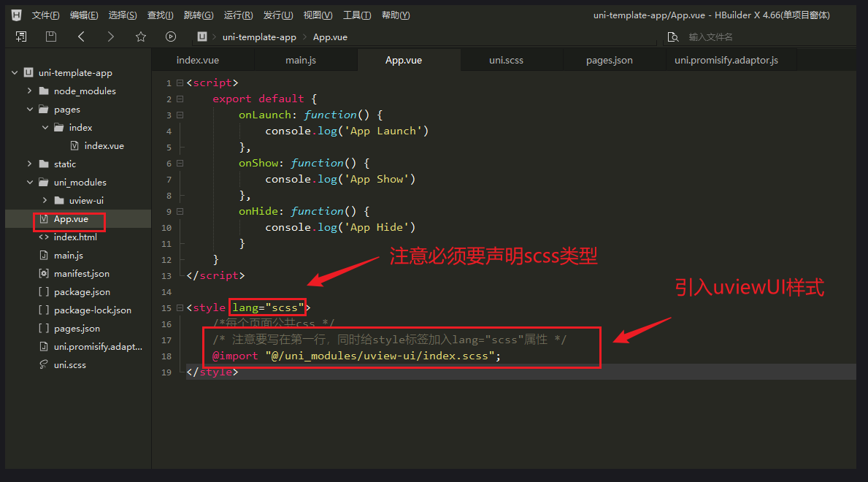Click the uview-ui folder icon
Image resolution: width=868 pixels, height=482 pixels.
click(59, 201)
